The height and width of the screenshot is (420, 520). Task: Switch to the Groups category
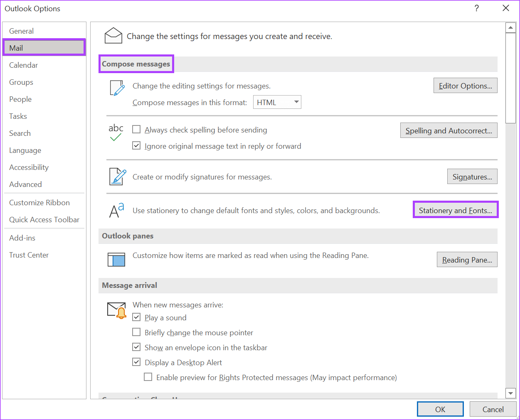[44, 82]
